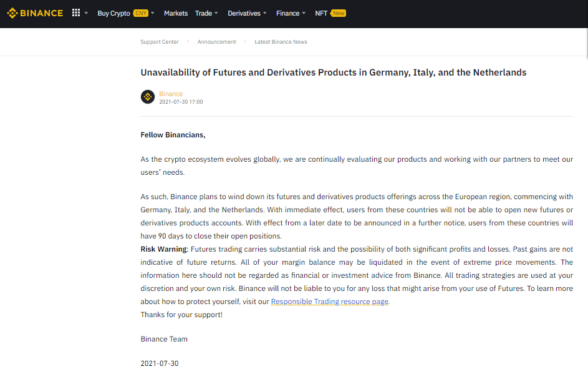
Task: Click the bottom date 2021-07-30
Action: click(x=160, y=363)
